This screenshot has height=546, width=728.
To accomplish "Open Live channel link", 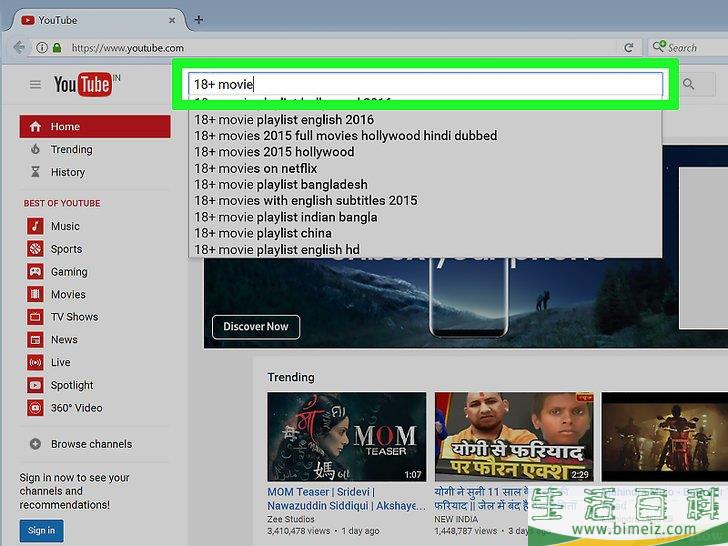I will pos(60,363).
